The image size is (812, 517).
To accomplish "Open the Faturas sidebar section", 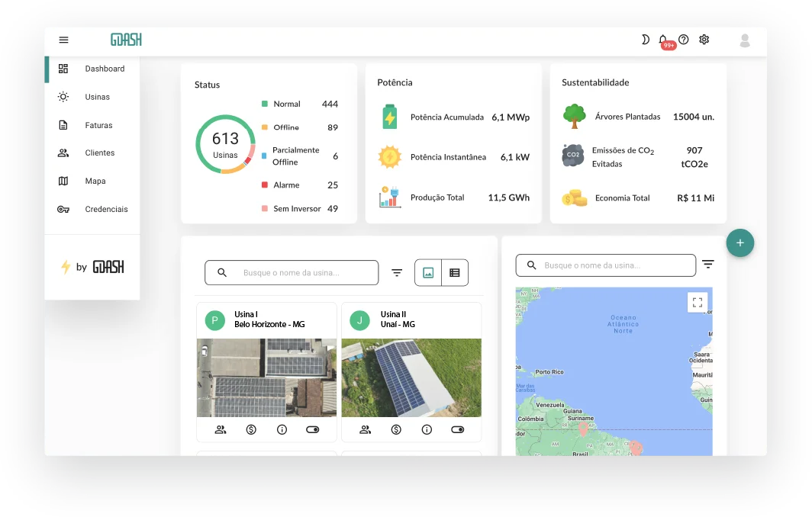I will [98, 125].
